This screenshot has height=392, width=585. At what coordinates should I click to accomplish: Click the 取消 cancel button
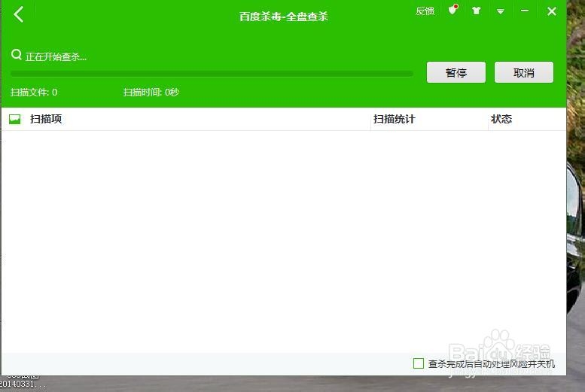(x=524, y=72)
